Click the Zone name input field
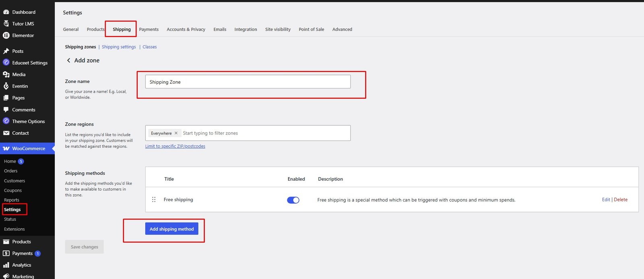 coord(248,82)
